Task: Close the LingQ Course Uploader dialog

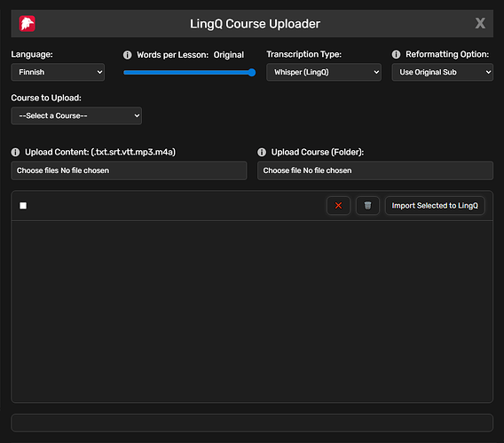Action: pyautogui.click(x=480, y=23)
